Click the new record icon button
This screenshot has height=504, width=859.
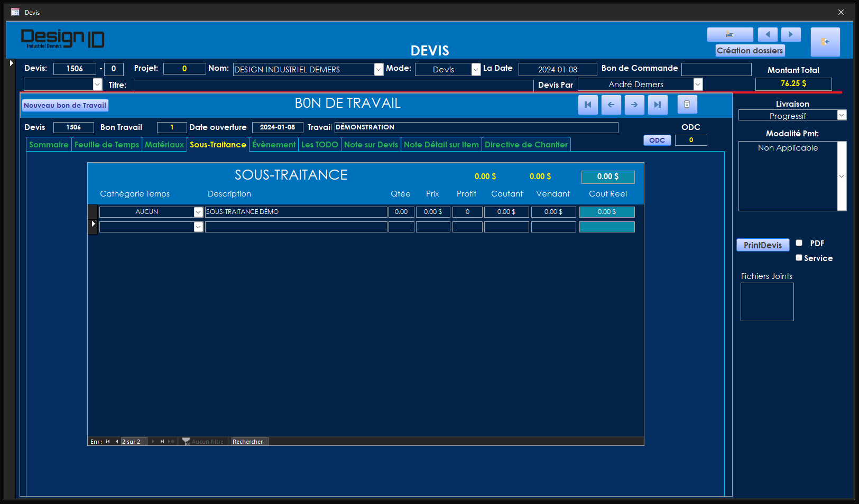[x=729, y=35]
